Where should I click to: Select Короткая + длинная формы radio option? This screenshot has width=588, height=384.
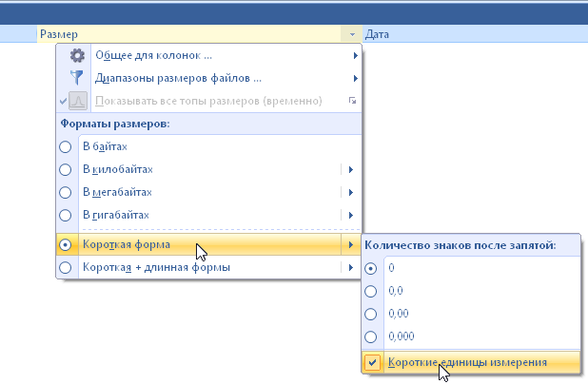pos(66,267)
